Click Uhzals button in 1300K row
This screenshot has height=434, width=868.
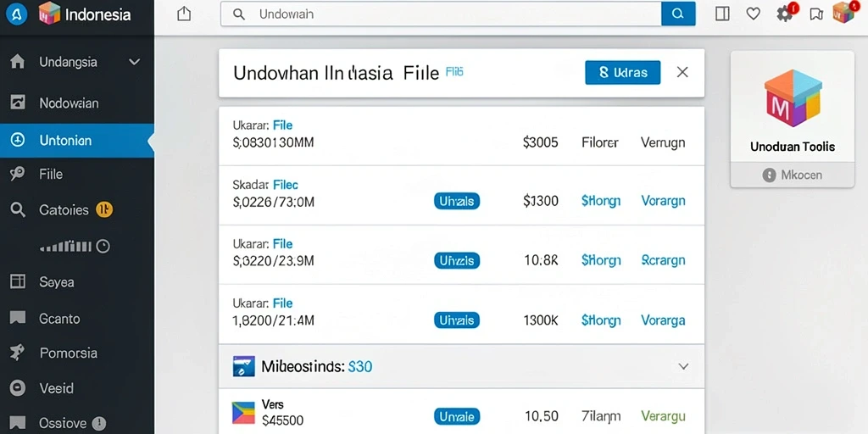[x=457, y=320]
